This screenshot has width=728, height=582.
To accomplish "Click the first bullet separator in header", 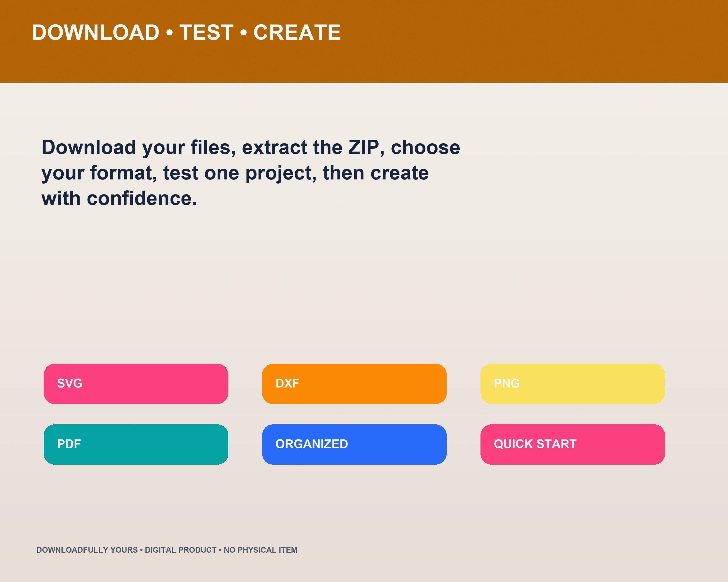I will point(170,33).
